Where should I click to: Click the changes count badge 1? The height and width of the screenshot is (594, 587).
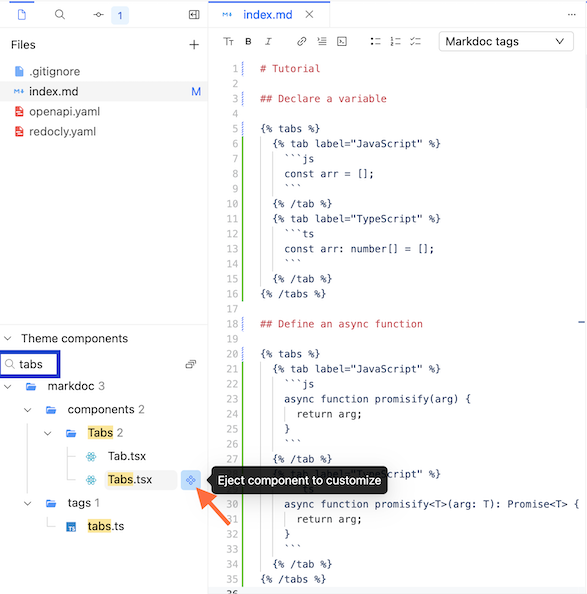(120, 16)
